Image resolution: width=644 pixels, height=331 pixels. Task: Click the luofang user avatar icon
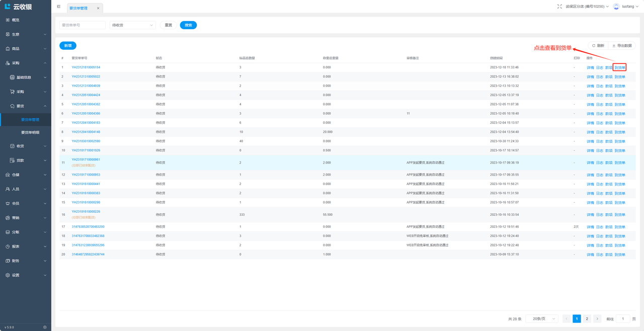pyautogui.click(x=616, y=7)
